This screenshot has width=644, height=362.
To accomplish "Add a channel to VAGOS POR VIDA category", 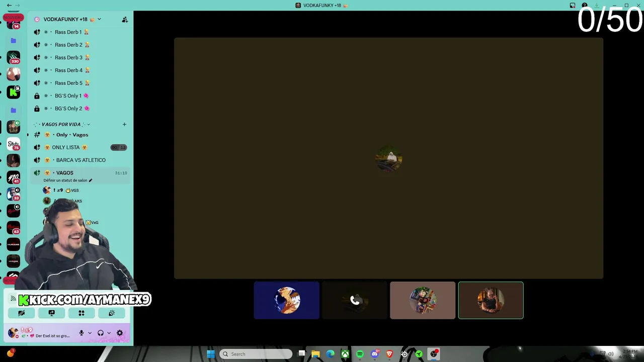I will click(x=124, y=124).
